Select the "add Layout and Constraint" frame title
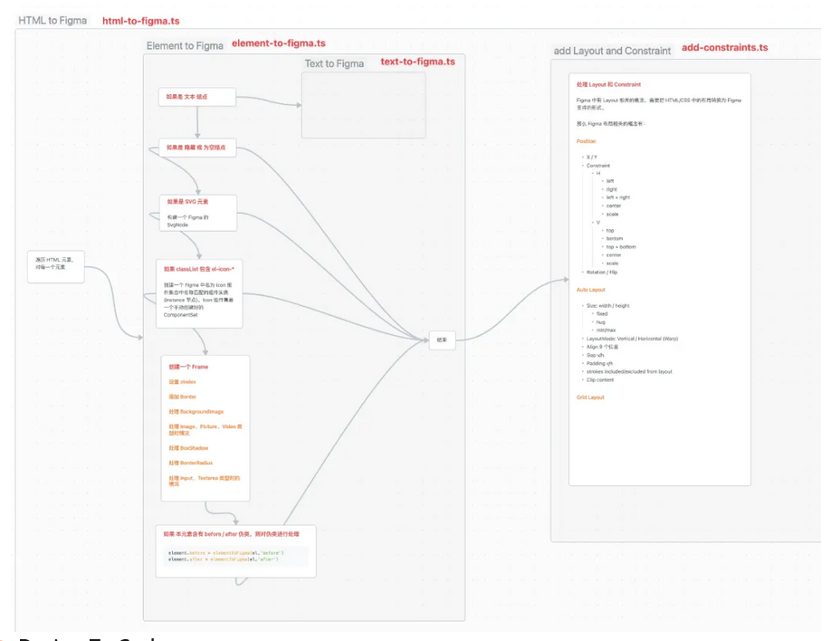This screenshot has width=840, height=641. [x=612, y=51]
